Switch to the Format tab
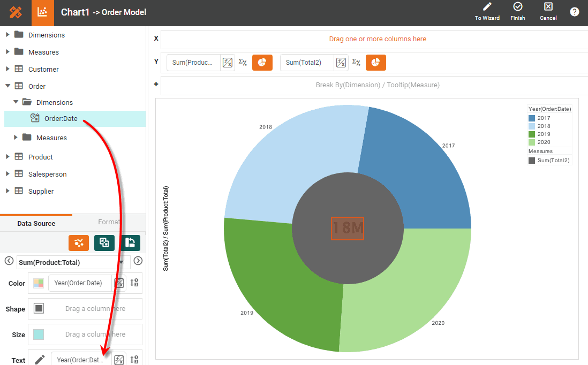 109,222
